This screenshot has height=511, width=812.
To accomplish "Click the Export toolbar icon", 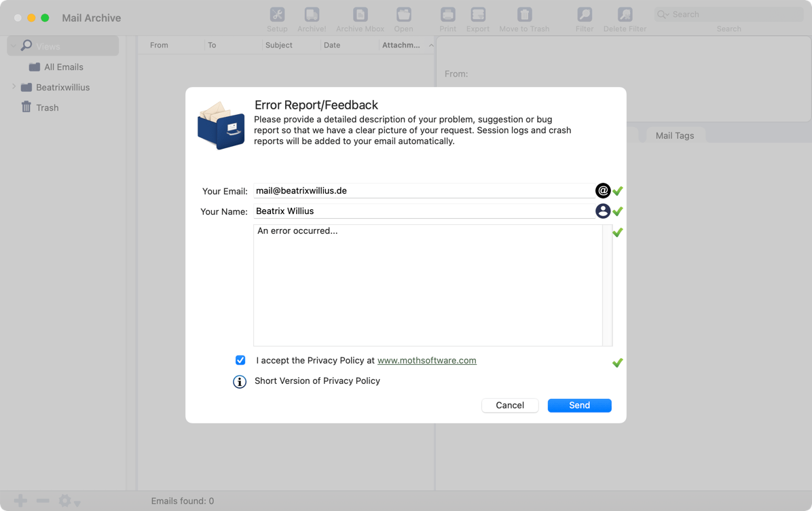I will (478, 15).
